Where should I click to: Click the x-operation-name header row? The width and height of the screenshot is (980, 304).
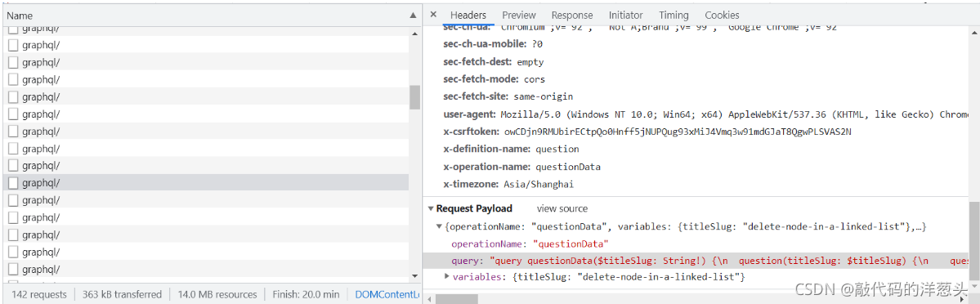pos(521,167)
